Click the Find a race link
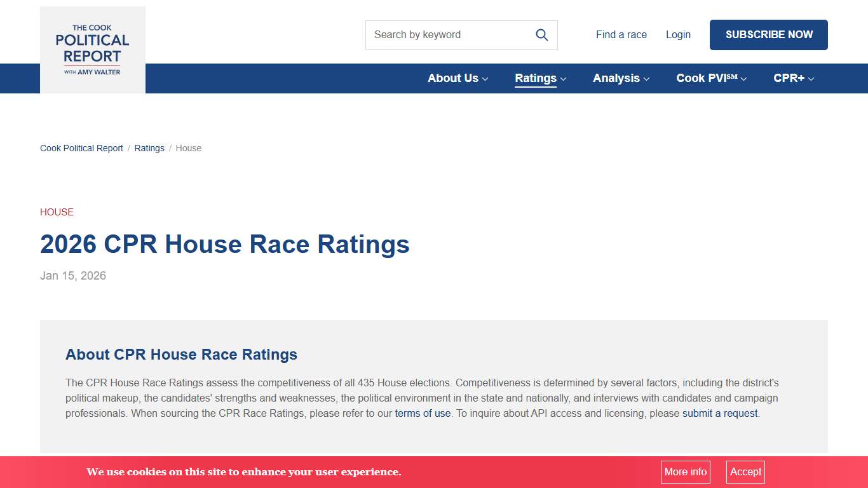 click(x=621, y=34)
